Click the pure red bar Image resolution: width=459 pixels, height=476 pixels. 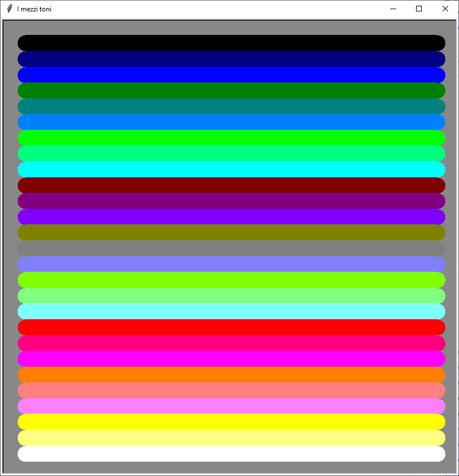tap(231, 327)
